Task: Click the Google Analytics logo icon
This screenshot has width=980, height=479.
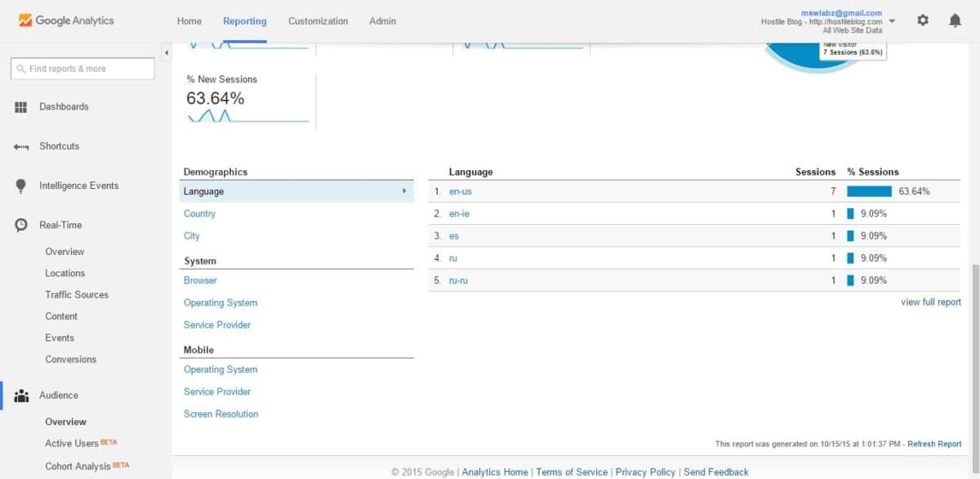Action: tap(25, 20)
